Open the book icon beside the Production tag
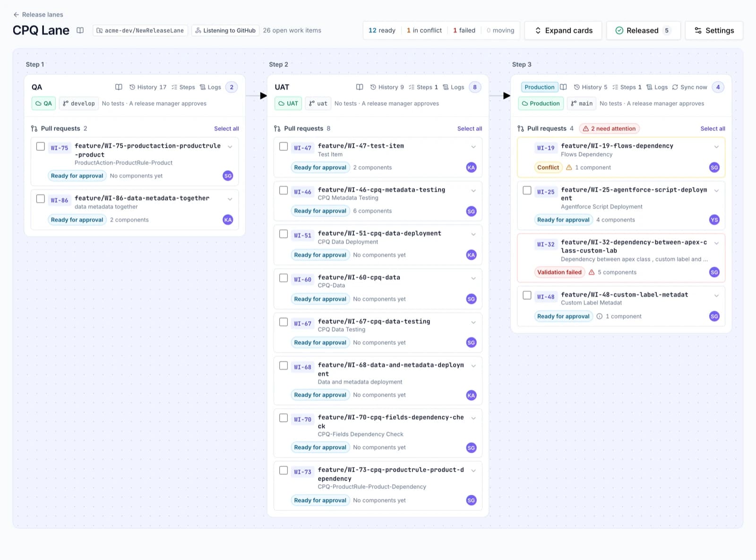 (563, 87)
